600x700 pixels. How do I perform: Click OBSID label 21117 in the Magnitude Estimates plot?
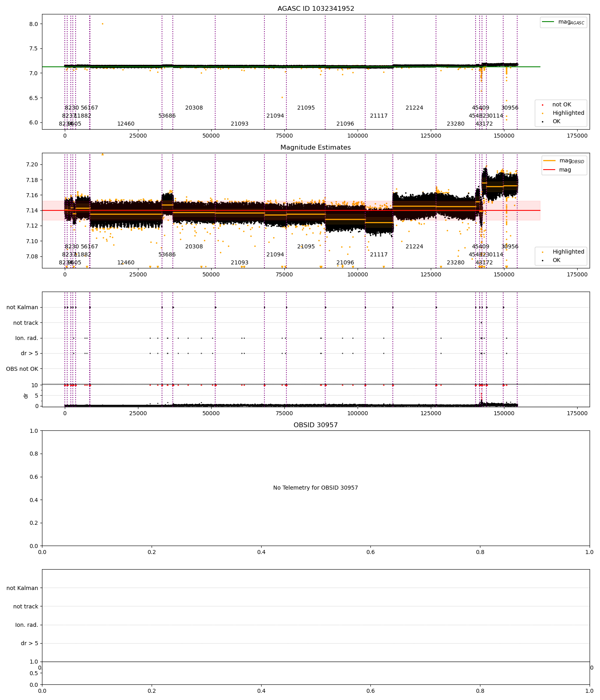(379, 255)
